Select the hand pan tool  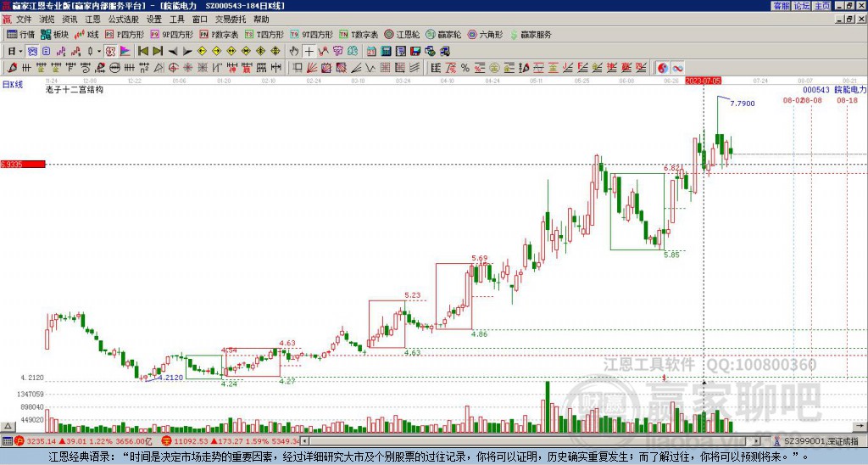(x=294, y=52)
